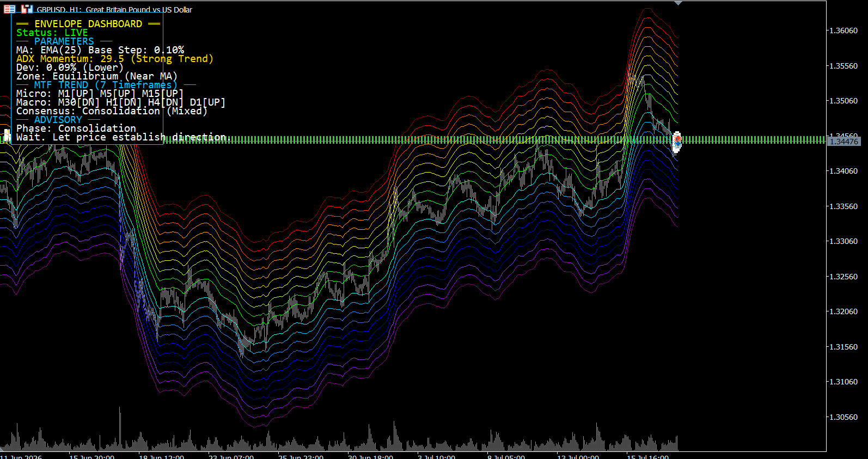Click the current price label 1.34476
Viewport: 868px width, 459px height.
[x=843, y=142]
